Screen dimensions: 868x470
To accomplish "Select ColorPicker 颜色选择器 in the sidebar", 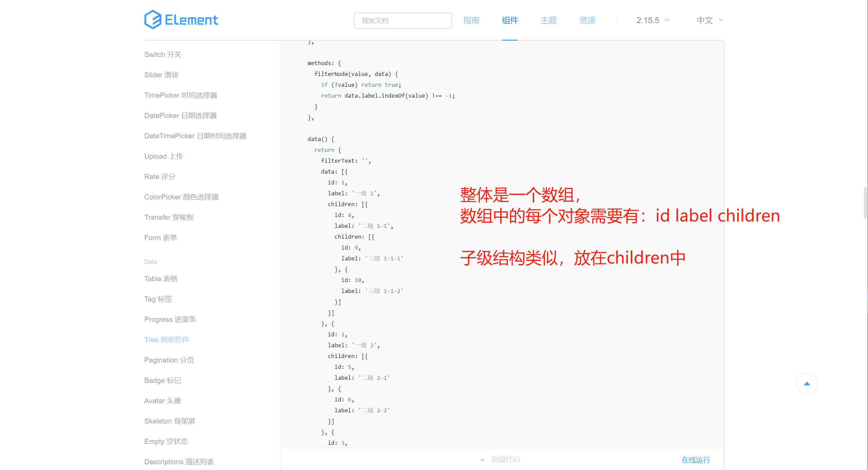I will [181, 197].
